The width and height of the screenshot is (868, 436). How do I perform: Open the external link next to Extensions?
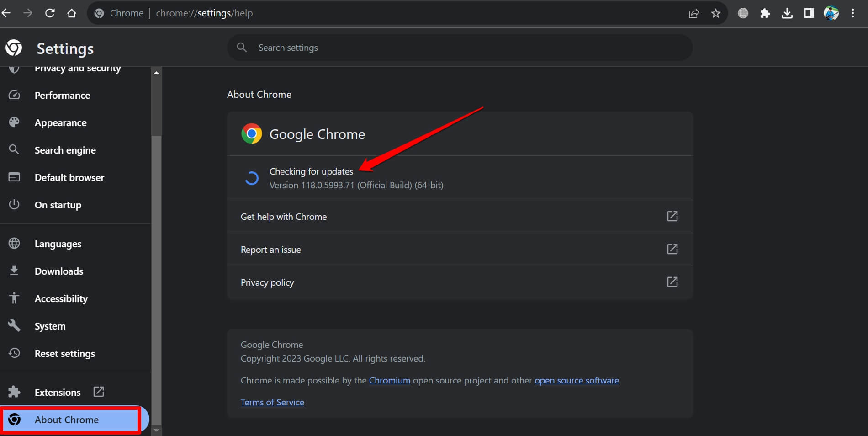click(98, 392)
